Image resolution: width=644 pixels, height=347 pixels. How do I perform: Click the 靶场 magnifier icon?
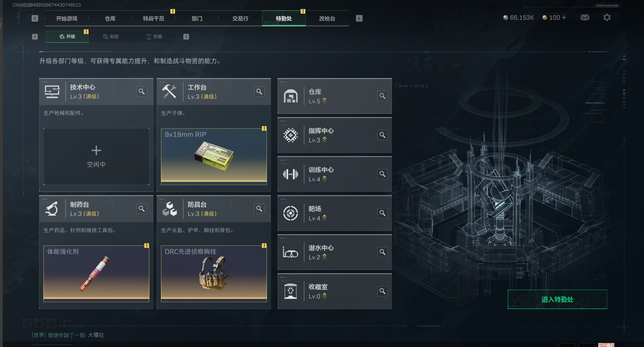point(382,213)
